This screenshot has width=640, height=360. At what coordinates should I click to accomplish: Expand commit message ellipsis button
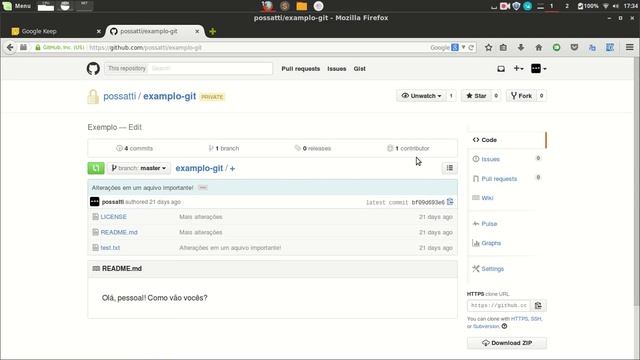203,188
